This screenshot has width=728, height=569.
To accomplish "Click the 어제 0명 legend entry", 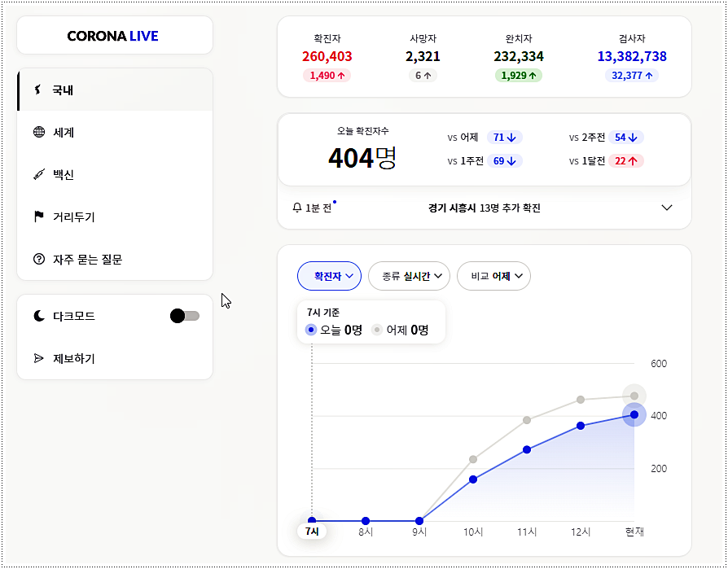I will [400, 330].
